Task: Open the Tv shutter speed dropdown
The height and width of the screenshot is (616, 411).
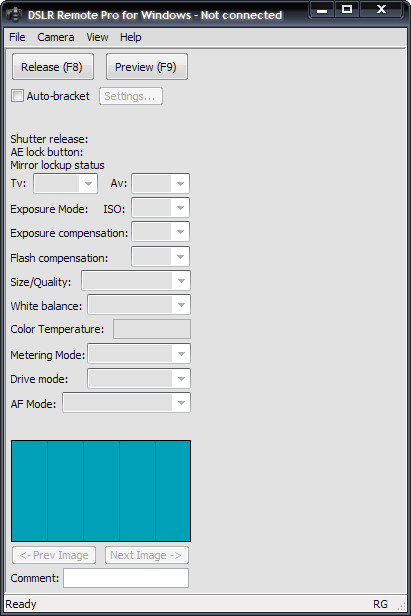Action: 66,183
